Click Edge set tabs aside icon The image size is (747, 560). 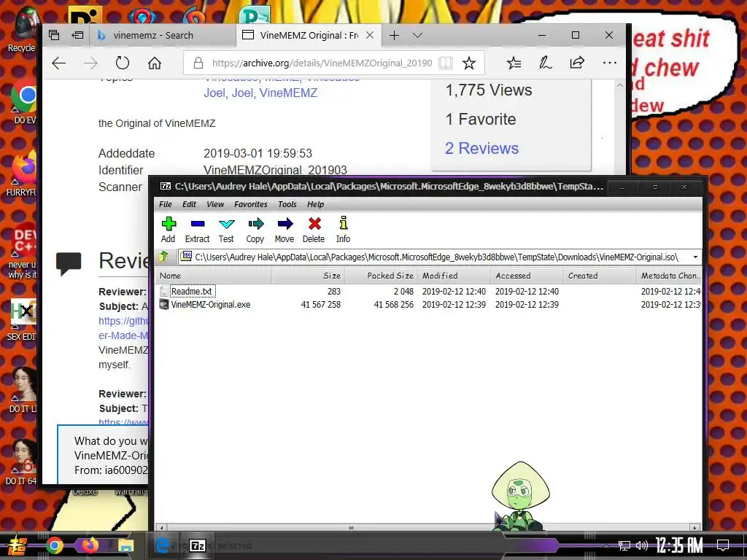[x=77, y=35]
